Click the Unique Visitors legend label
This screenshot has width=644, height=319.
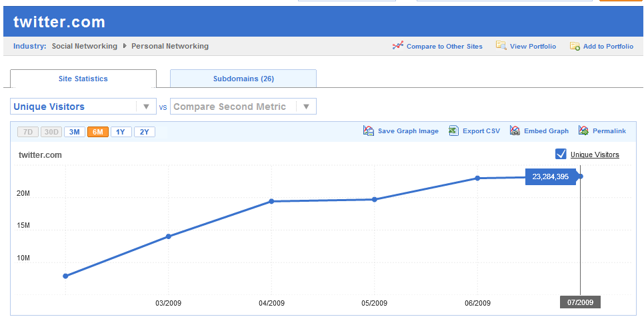pyautogui.click(x=595, y=155)
